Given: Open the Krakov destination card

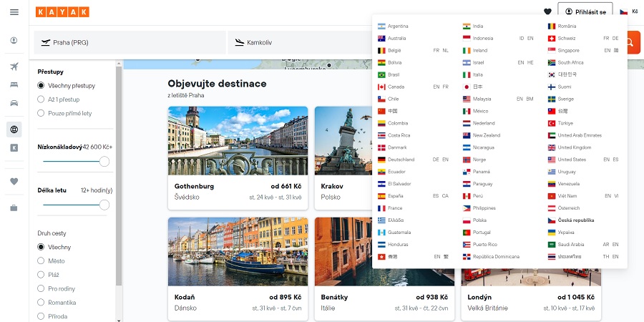Looking at the screenshot, I should (x=343, y=158).
